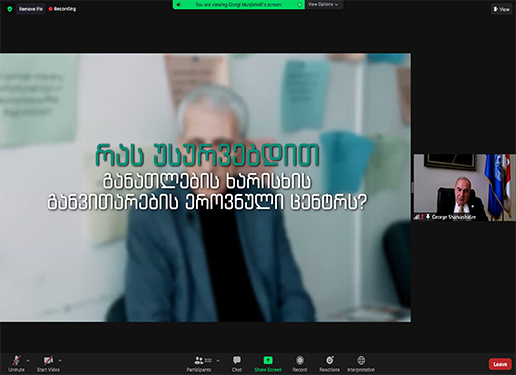The height and width of the screenshot is (375, 516).
Task: Click left arrow on green sharing banner
Action: [178, 4]
